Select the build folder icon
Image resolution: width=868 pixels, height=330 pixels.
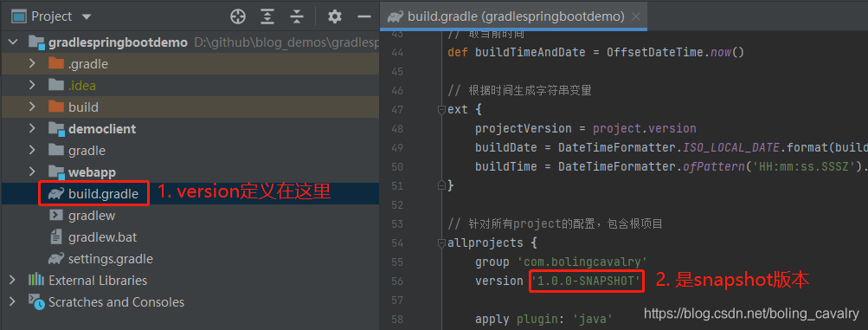coord(56,107)
